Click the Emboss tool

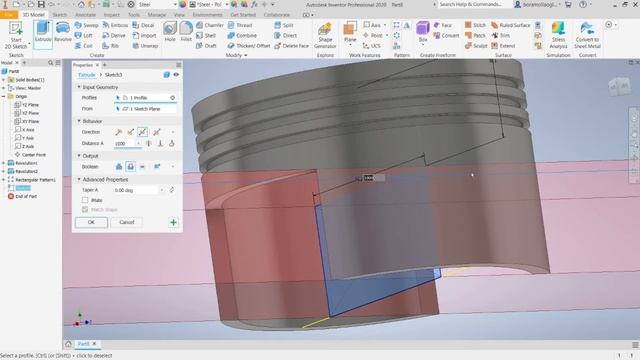115,25
